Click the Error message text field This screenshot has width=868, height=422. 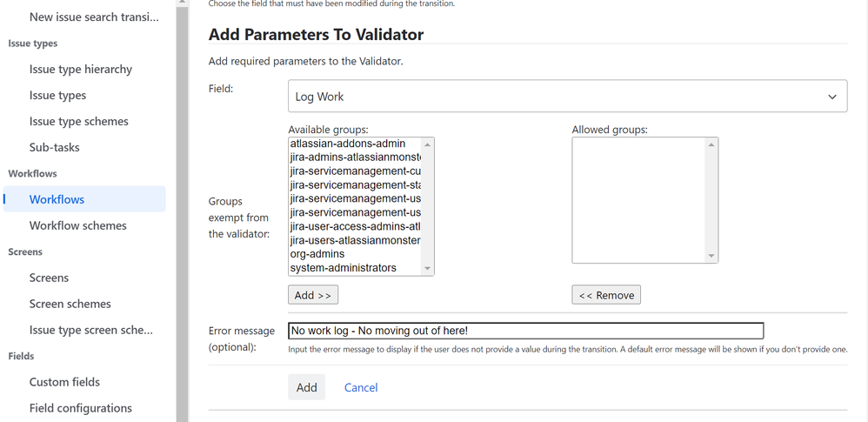(525, 331)
